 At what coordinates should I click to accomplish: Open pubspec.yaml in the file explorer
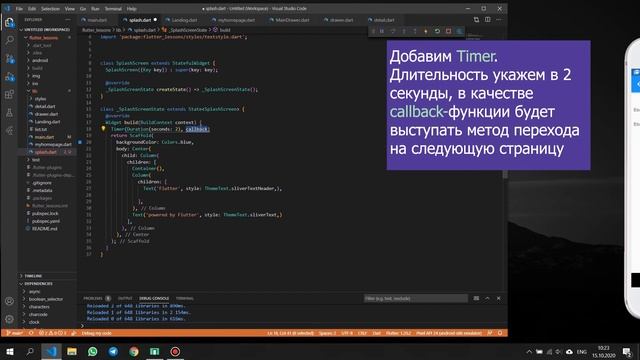click(x=46, y=221)
